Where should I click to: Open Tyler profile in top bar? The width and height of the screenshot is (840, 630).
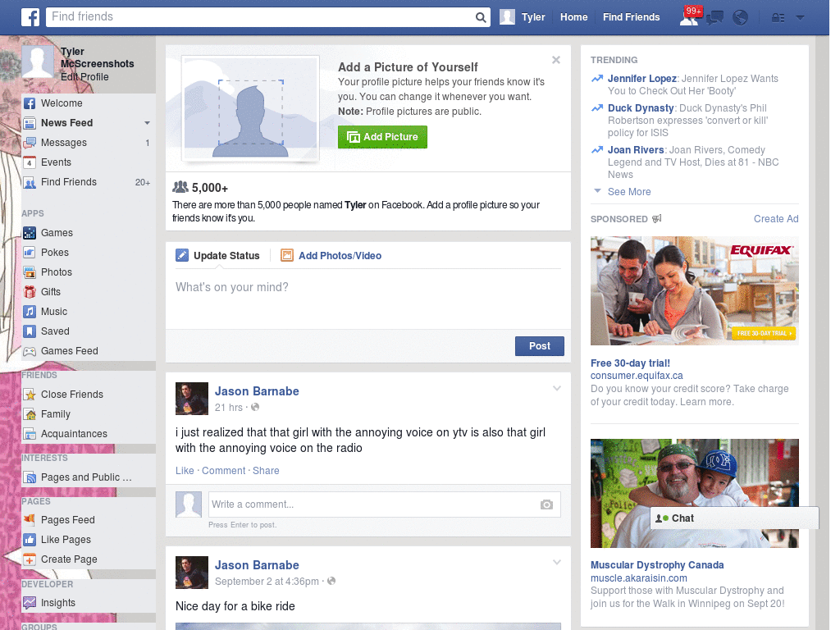pyautogui.click(x=523, y=17)
